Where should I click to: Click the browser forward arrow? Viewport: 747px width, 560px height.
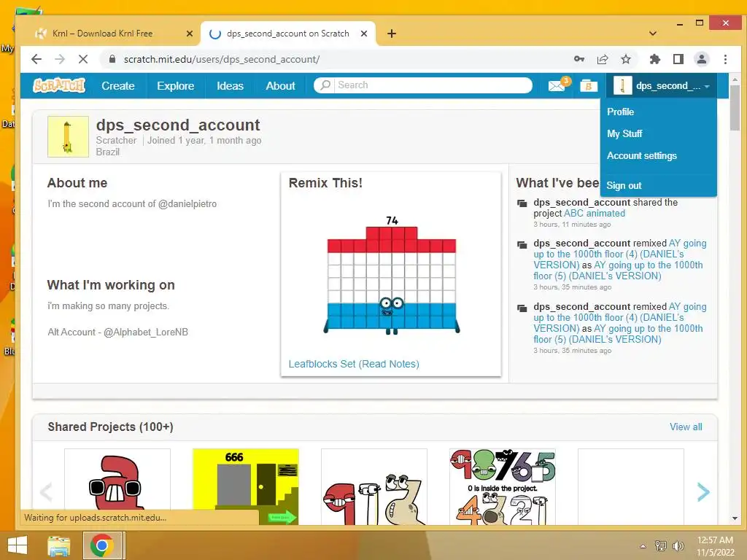coord(60,59)
